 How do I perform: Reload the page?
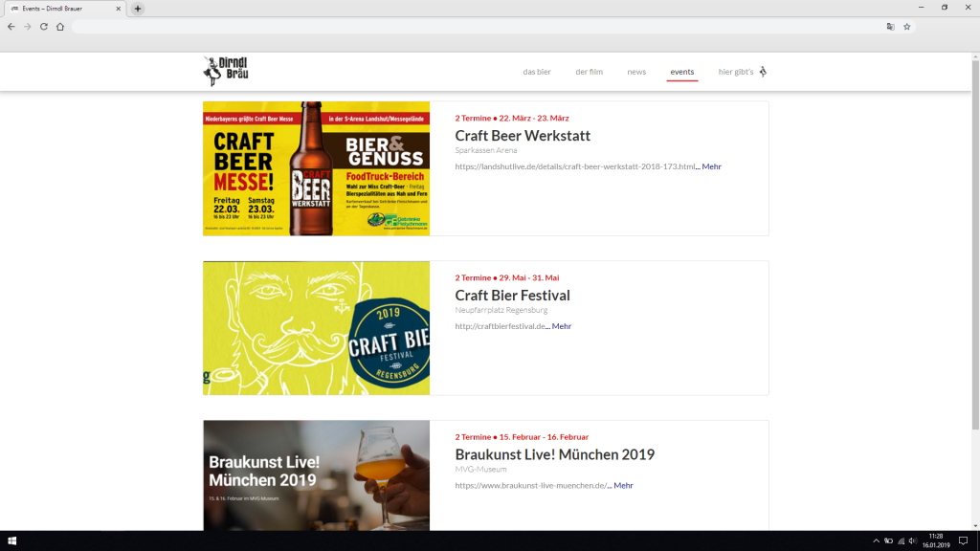[44, 27]
